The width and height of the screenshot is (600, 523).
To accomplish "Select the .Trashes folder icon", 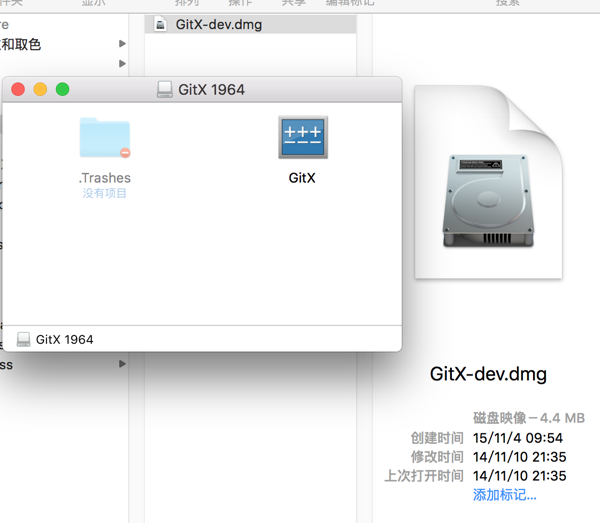I will click(x=105, y=138).
